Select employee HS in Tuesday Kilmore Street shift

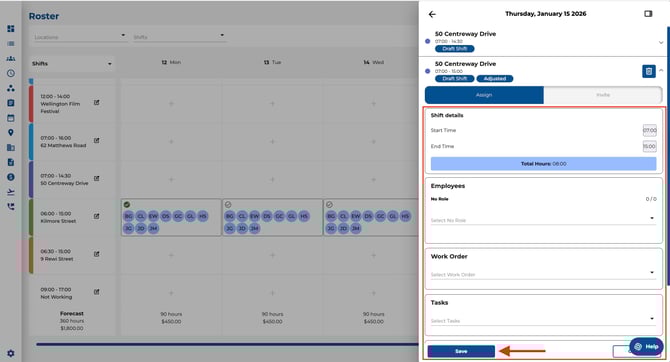[x=304, y=216]
